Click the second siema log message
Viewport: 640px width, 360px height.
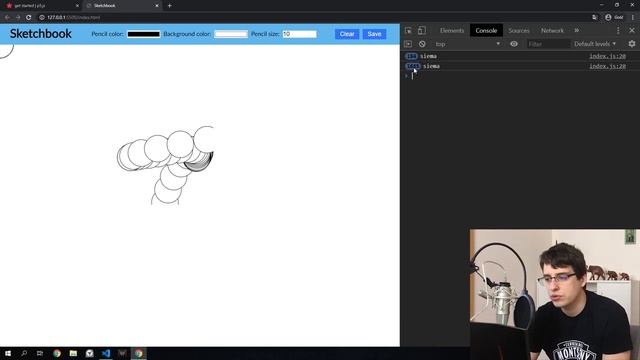431,66
